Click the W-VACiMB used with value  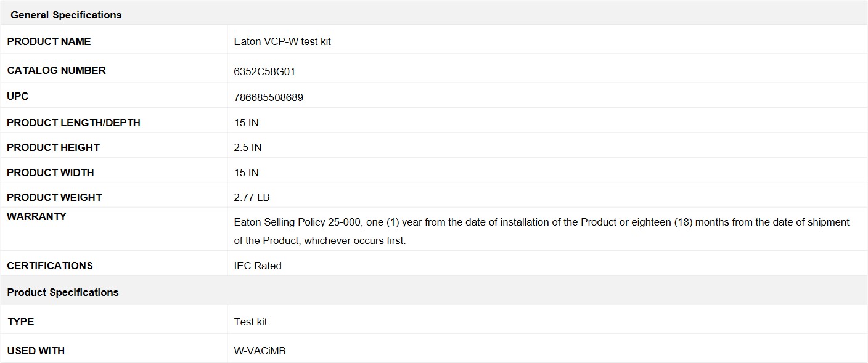[x=260, y=351]
